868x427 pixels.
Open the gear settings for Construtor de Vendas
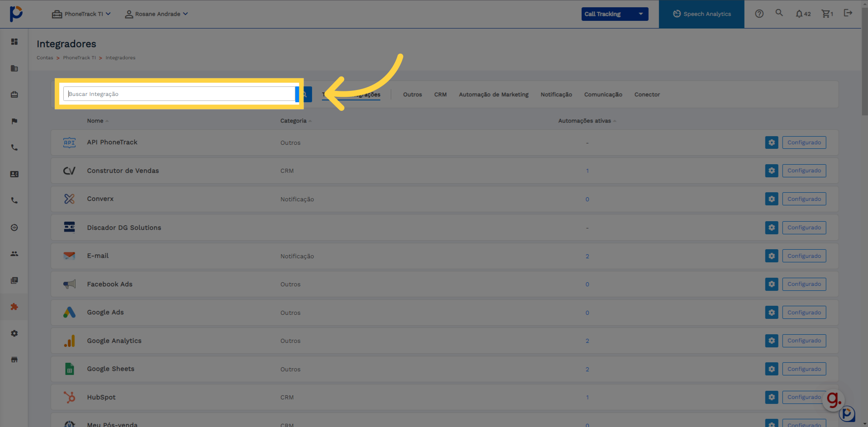(772, 171)
